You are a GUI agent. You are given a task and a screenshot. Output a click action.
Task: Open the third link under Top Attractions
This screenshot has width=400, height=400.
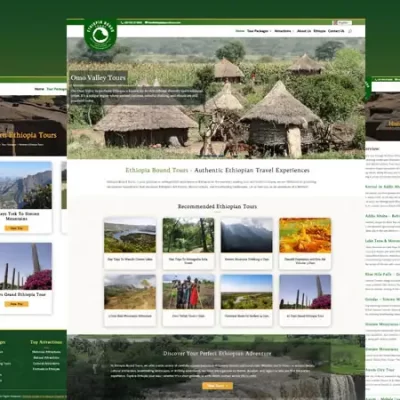coord(46,363)
